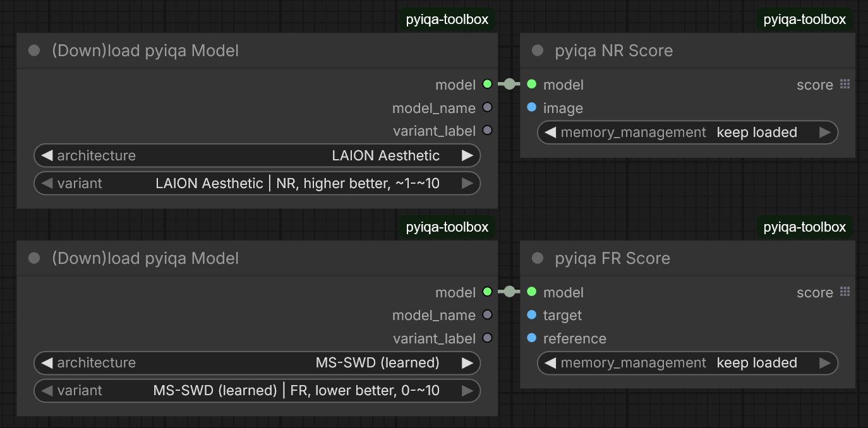Select next architecture after MS-SWD (learned)
This screenshot has width=868, height=428.
click(x=467, y=362)
